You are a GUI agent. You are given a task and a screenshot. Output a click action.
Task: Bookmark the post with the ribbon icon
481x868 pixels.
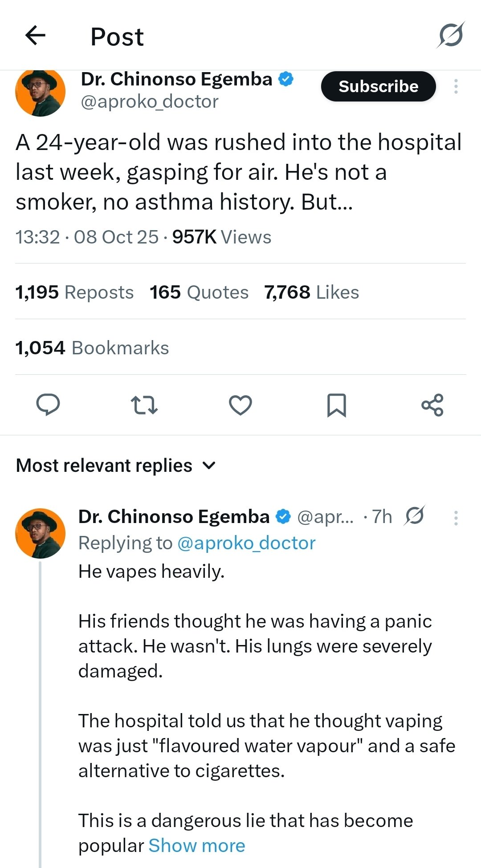pyautogui.click(x=336, y=405)
